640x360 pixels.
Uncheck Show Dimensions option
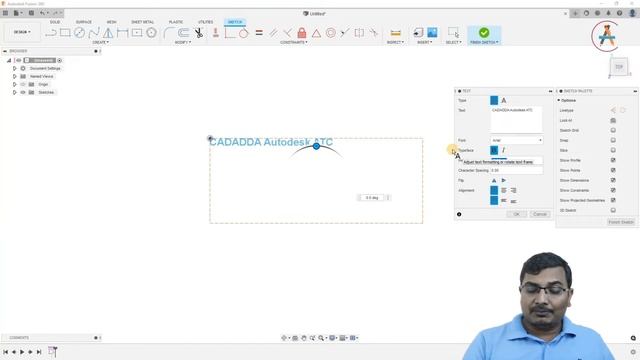[x=613, y=180]
